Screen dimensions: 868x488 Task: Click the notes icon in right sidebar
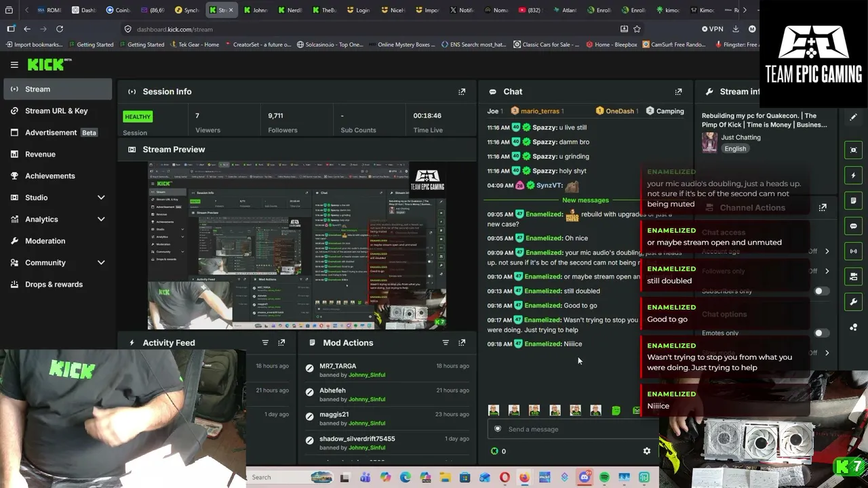(x=853, y=201)
